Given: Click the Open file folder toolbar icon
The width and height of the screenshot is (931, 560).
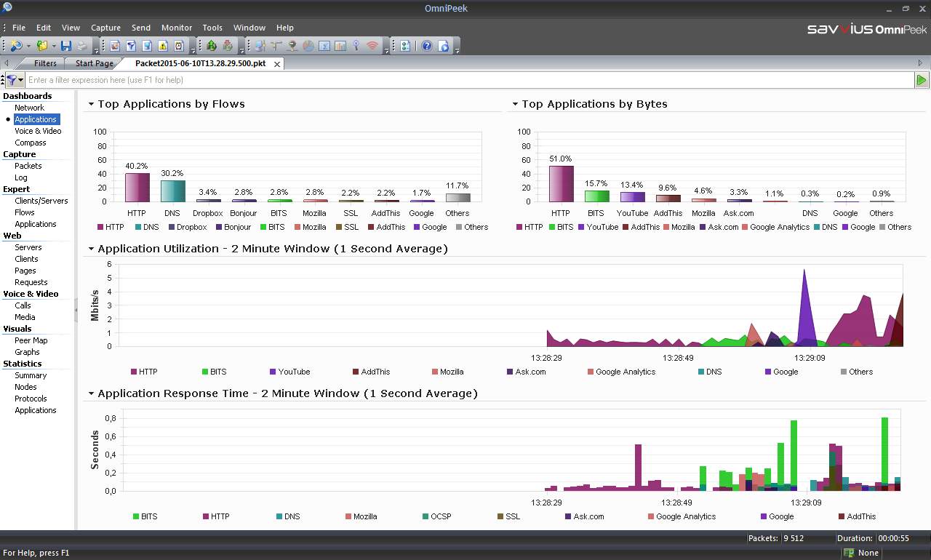Looking at the screenshot, I should click(x=42, y=46).
